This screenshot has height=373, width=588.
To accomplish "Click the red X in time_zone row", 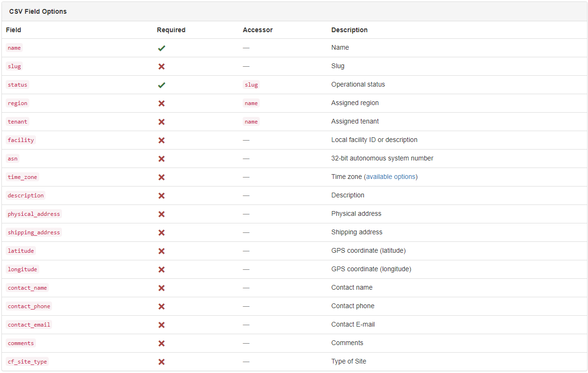I will 161,178.
